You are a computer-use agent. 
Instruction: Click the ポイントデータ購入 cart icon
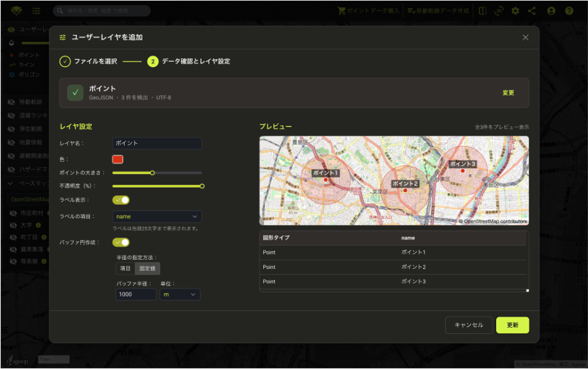[341, 11]
